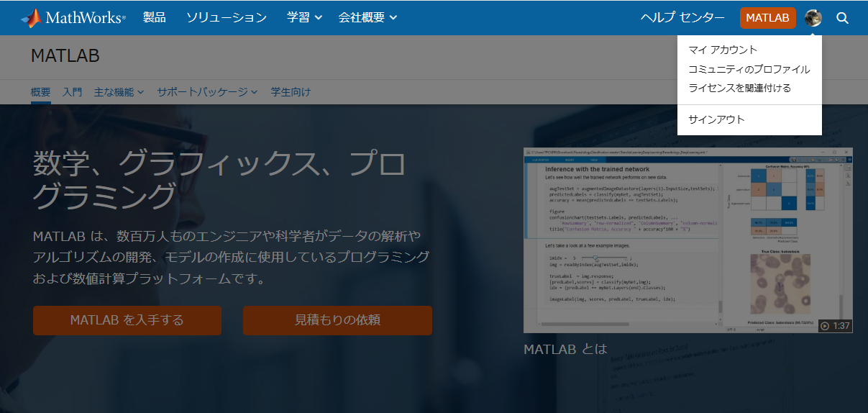Screen dimensions: 868x413
Task: Open the 学生向け tab
Action: coord(291,92)
